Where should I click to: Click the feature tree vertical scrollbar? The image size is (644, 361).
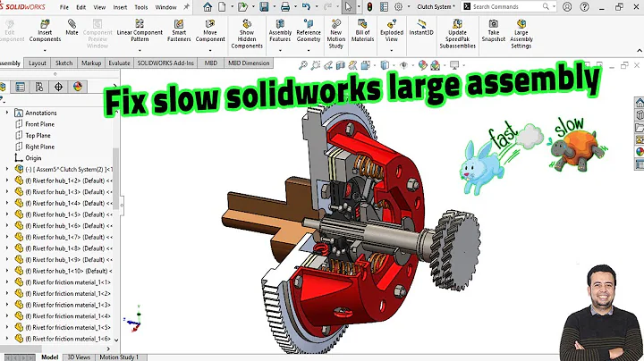click(x=116, y=179)
